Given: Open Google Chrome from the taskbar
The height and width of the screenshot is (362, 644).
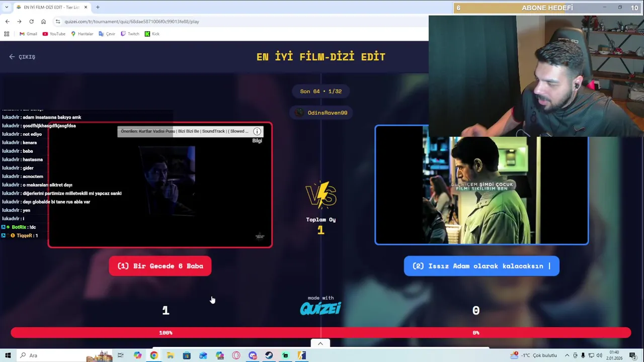Looking at the screenshot, I should click(x=154, y=355).
